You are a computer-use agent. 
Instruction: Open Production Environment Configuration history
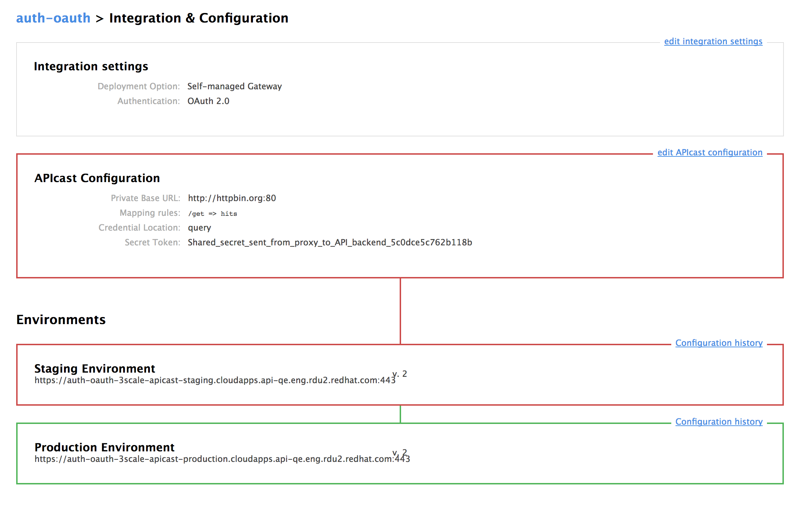(719, 422)
